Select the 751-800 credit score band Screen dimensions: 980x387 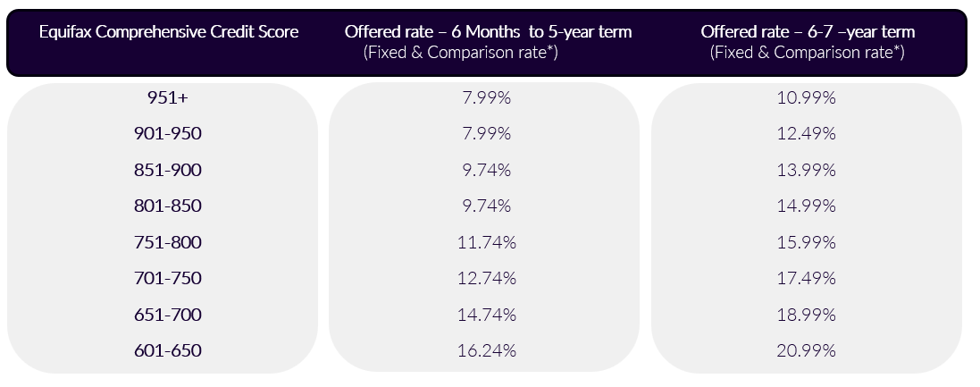pyautogui.click(x=168, y=242)
